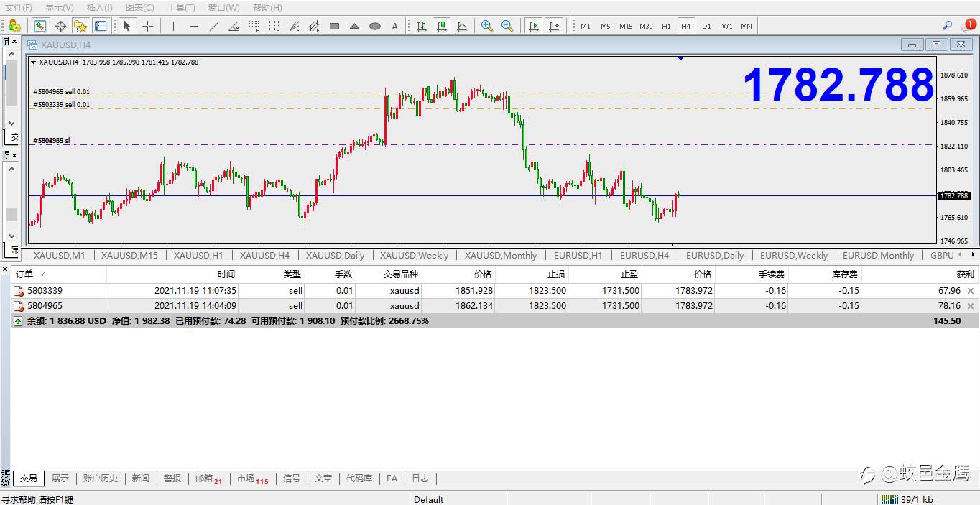The width and height of the screenshot is (980, 505).
Task: Close order 5803339 with its X
Action: 971,291
